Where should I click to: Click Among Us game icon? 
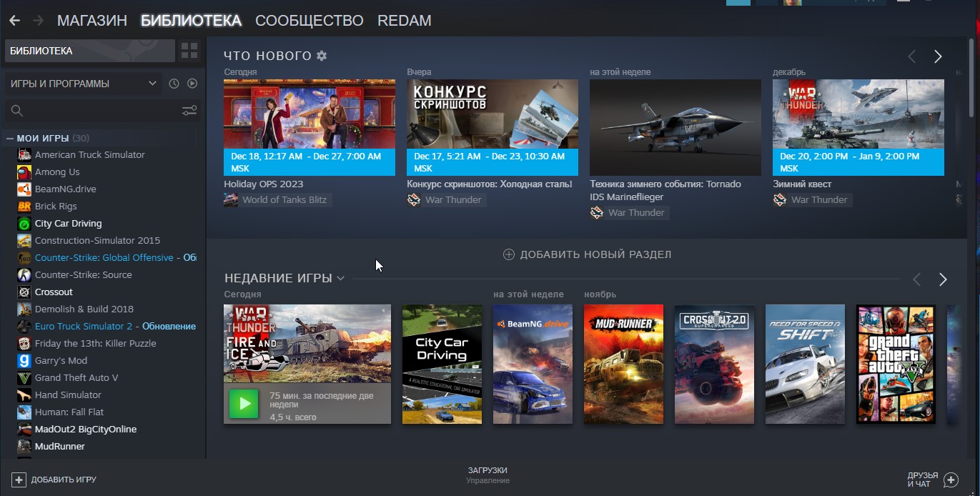(x=24, y=172)
